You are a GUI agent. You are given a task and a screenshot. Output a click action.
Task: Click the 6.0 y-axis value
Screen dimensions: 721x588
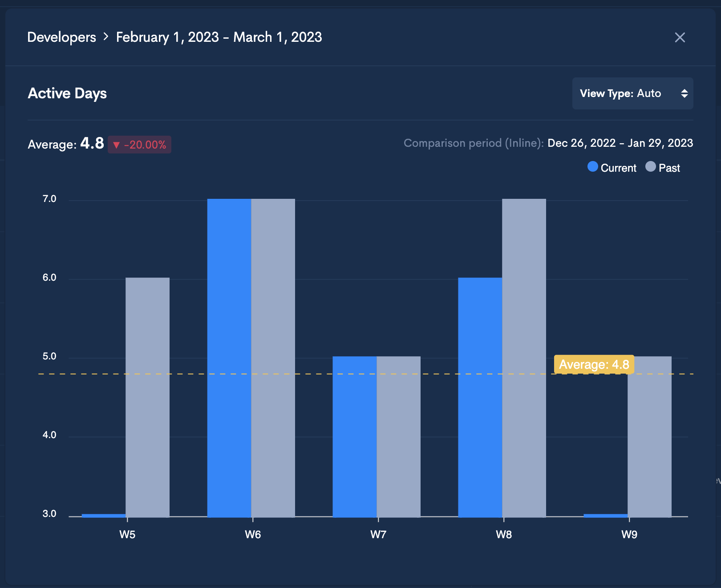[49, 278]
